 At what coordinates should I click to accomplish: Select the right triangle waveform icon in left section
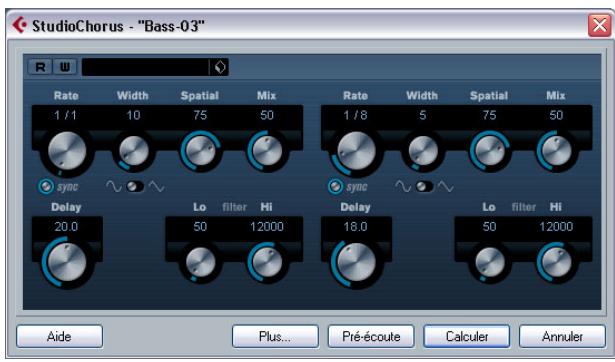156,187
